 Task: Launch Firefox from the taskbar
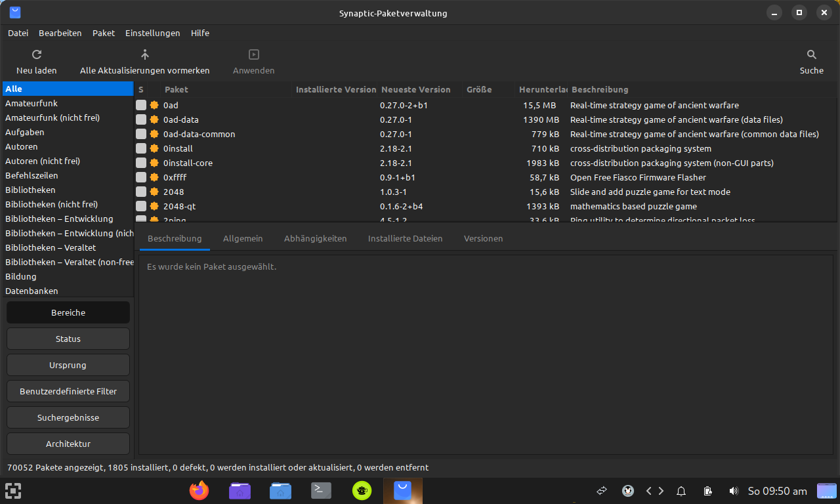click(199, 490)
